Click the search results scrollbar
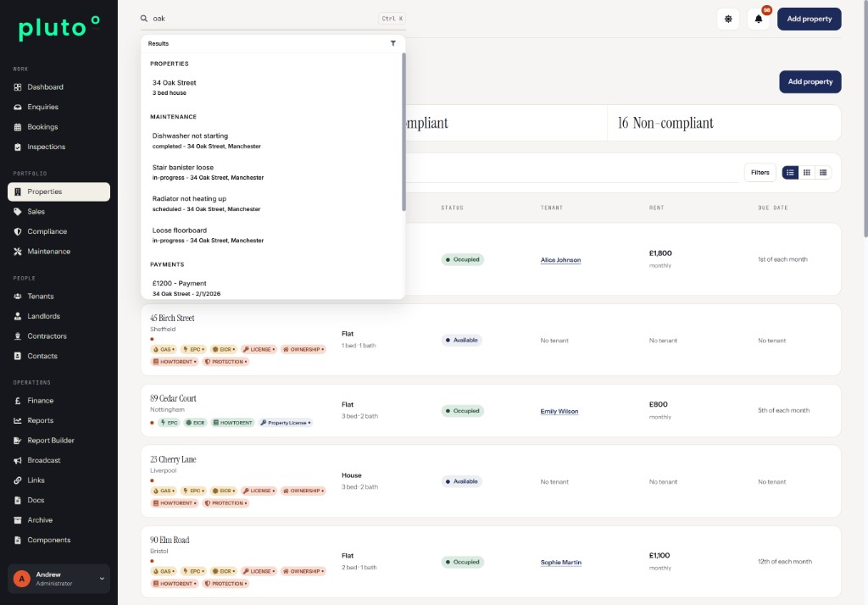Image resolution: width=868 pixels, height=605 pixels. pyautogui.click(x=403, y=131)
